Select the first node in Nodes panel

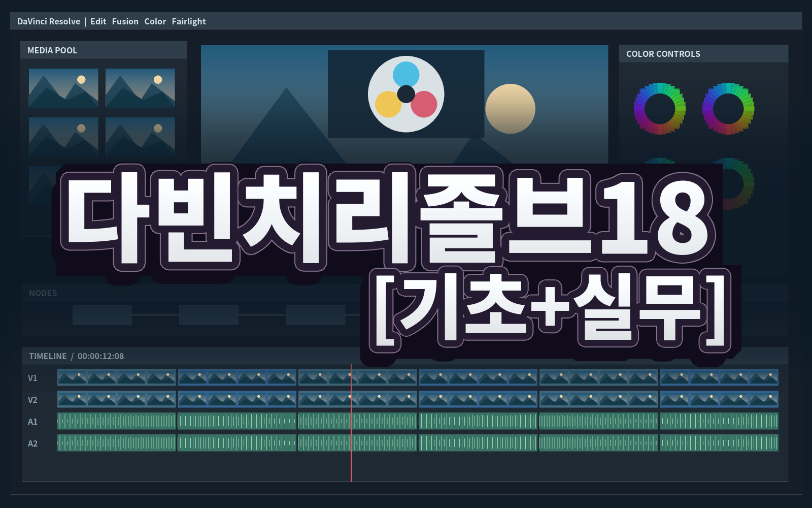[x=102, y=315]
